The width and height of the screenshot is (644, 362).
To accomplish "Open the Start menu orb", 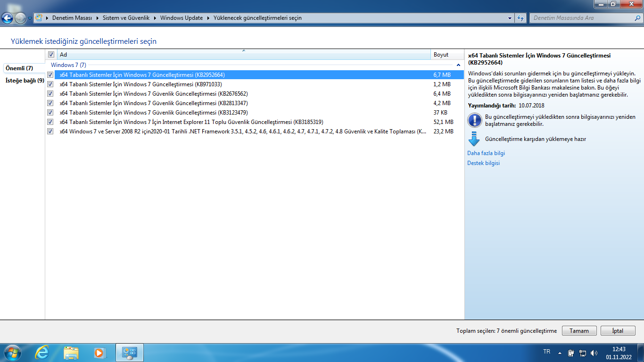I will 12,353.
